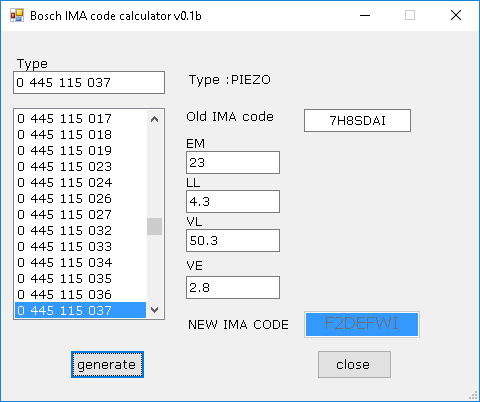Click into the EM value field
Image resolution: width=480 pixels, height=402 pixels.
[x=233, y=163]
